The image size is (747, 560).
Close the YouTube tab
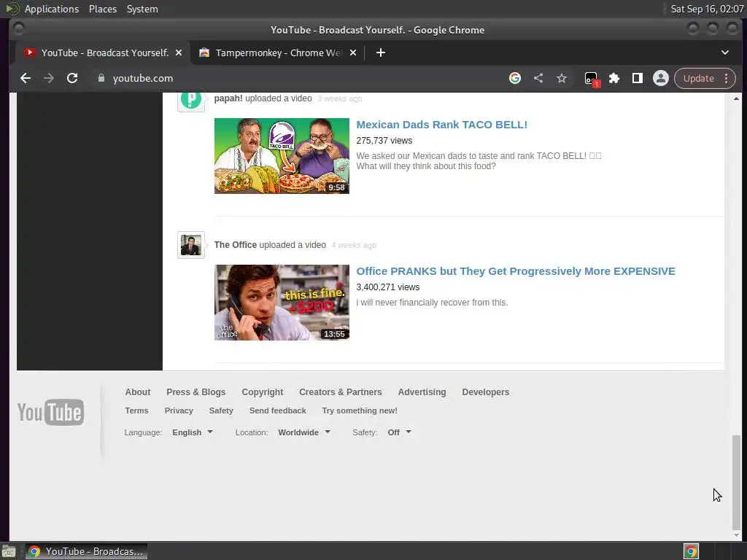[179, 52]
